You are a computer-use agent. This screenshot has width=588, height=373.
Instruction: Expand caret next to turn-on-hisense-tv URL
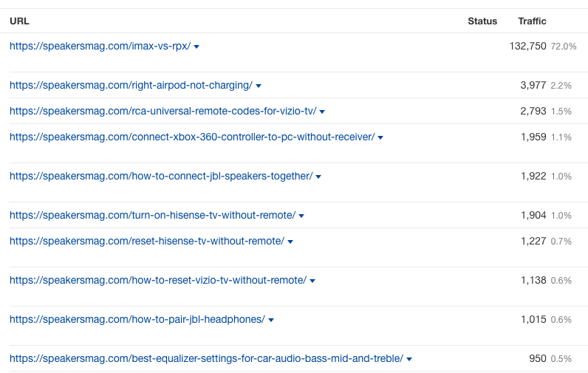(301, 216)
